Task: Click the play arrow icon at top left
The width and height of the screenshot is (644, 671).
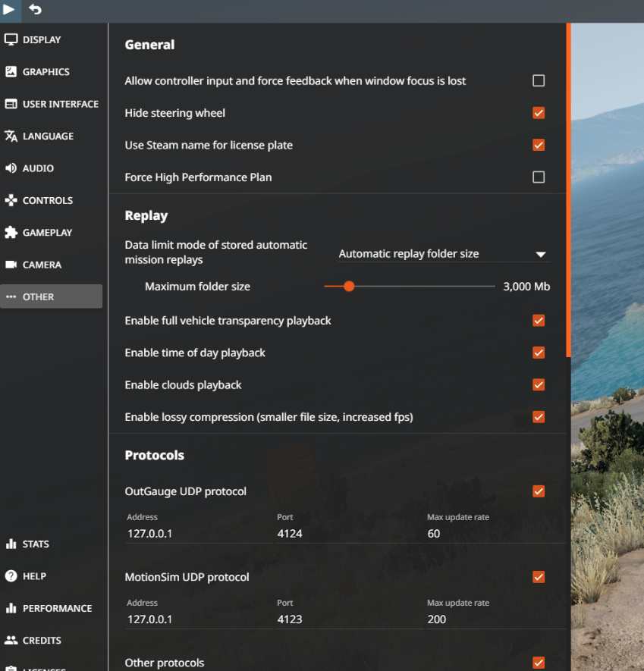Action: pos(10,10)
